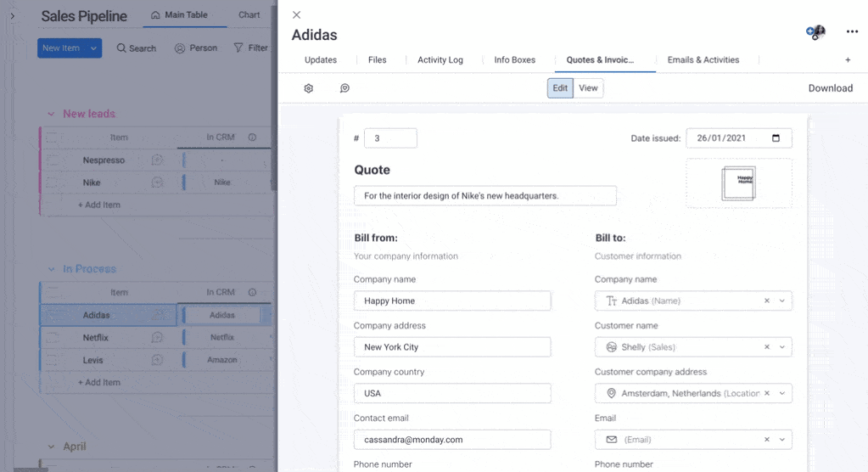Click the comments speech bubble icon
This screenshot has width=868, height=472.
click(344, 88)
